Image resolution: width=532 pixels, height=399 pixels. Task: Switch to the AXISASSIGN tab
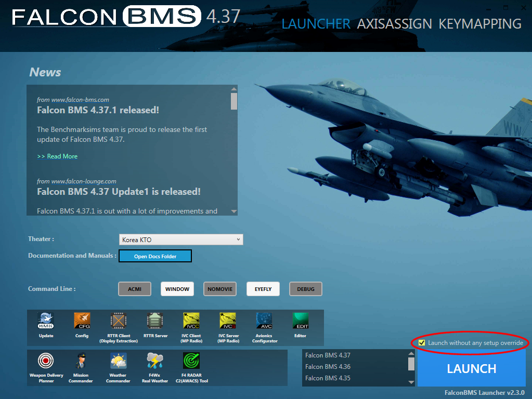tap(394, 24)
